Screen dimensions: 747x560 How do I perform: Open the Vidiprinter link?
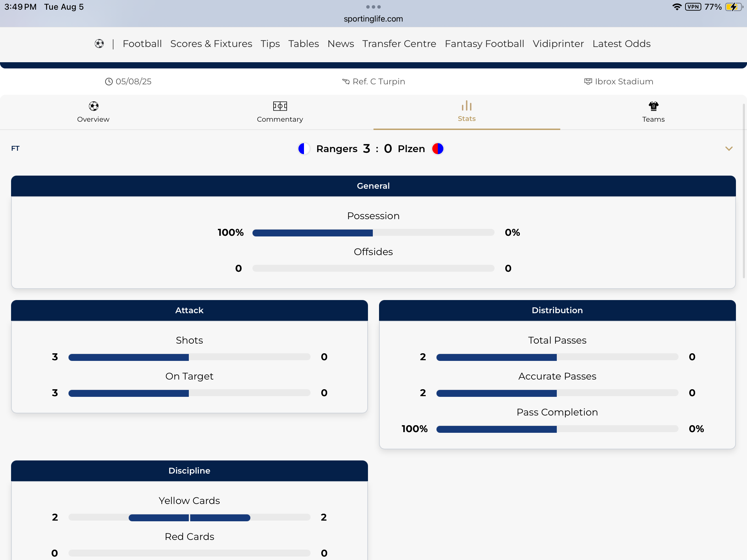(558, 44)
